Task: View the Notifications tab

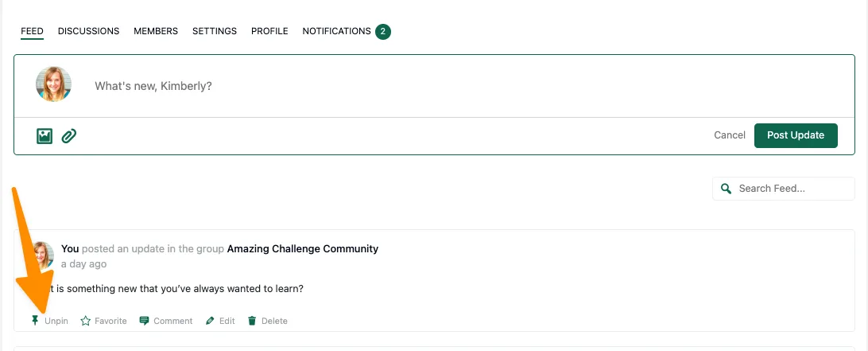Action: pyautogui.click(x=336, y=31)
